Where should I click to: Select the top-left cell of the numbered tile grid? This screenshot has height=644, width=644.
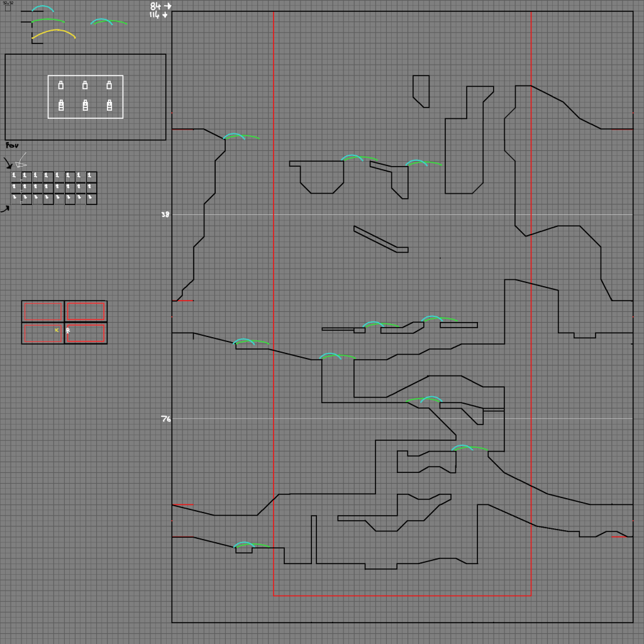pyautogui.click(x=16, y=177)
